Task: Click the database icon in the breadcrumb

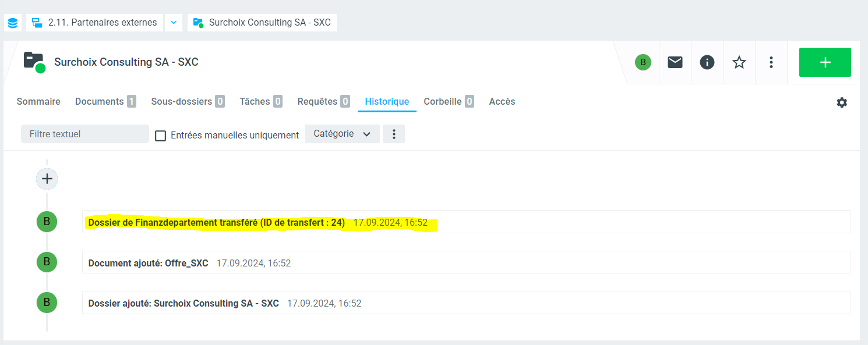Action: point(13,23)
